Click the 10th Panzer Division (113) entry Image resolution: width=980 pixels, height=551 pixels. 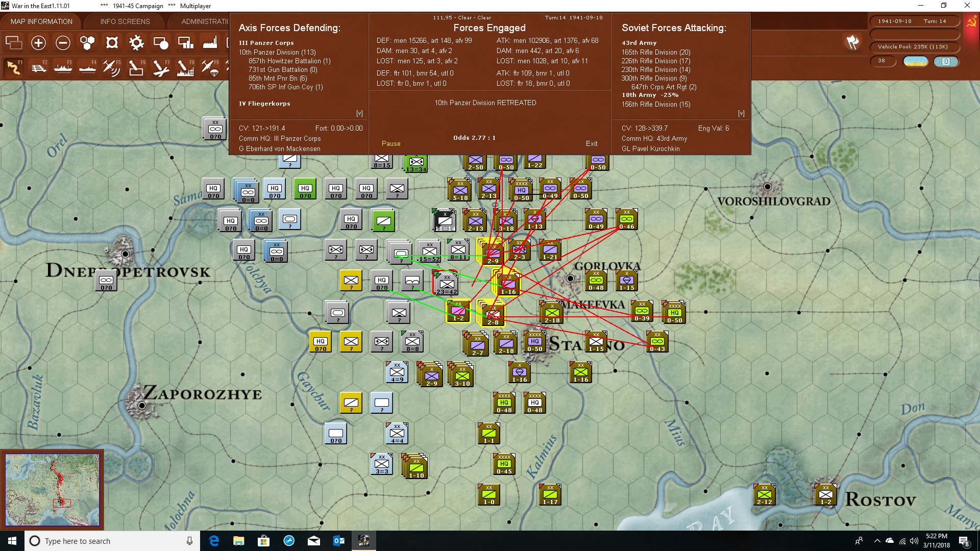(x=277, y=52)
